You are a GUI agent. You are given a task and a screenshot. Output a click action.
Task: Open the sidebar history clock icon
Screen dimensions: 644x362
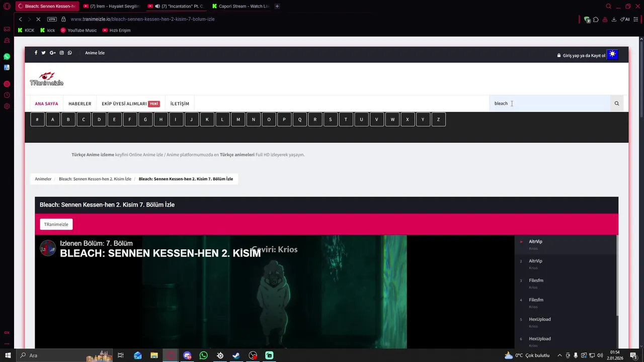[x=7, y=95]
